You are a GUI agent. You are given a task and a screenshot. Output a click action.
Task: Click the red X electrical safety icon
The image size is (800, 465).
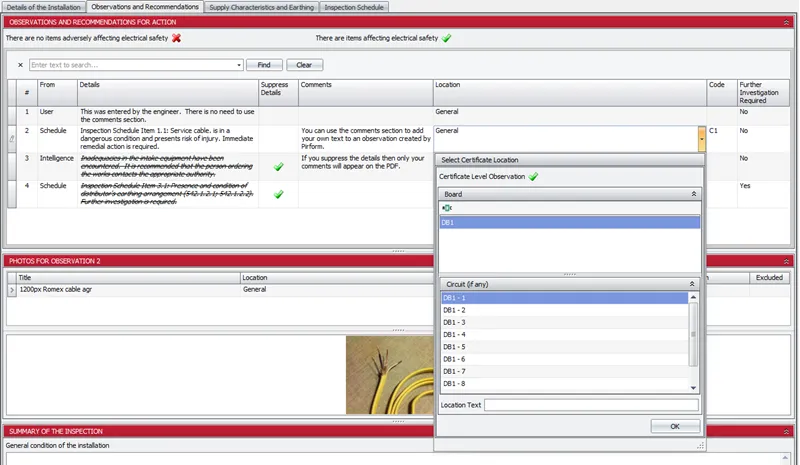tap(177, 38)
